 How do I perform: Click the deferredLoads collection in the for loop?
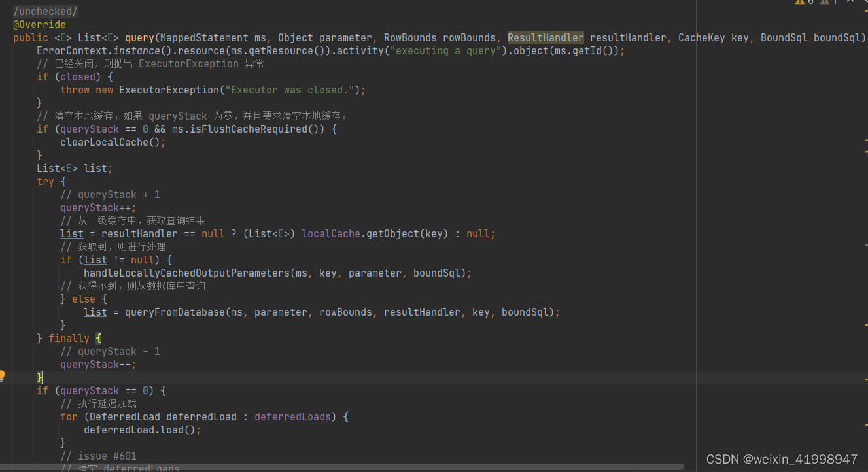(292, 417)
